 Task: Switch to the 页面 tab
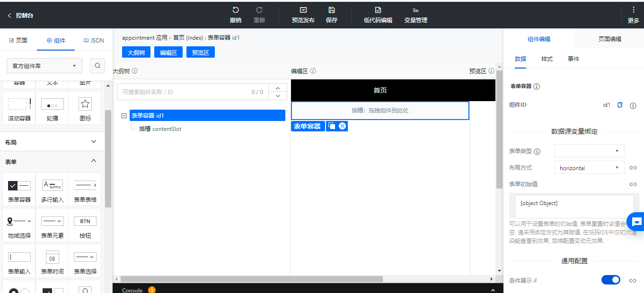[18, 40]
